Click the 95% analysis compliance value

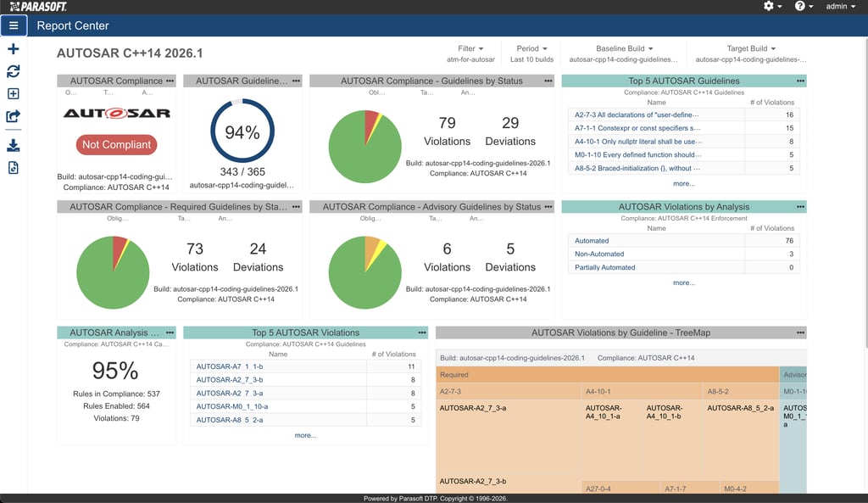tap(115, 371)
